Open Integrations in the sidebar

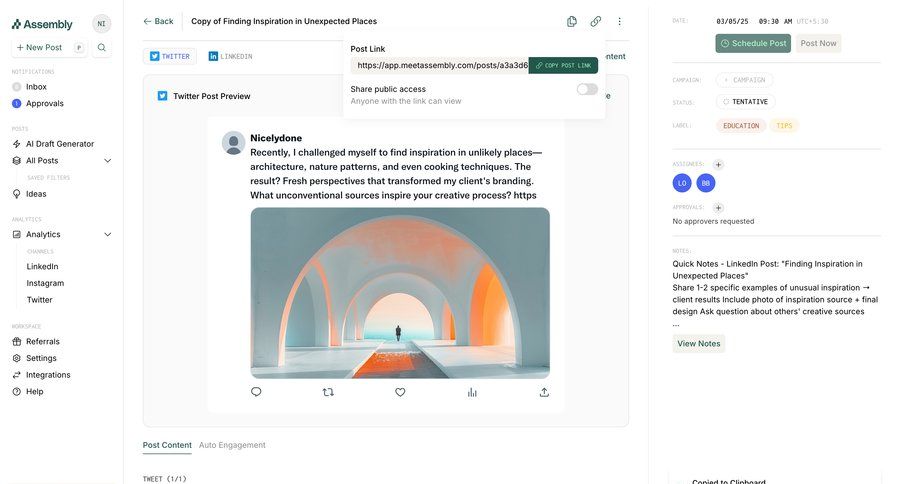click(x=48, y=375)
